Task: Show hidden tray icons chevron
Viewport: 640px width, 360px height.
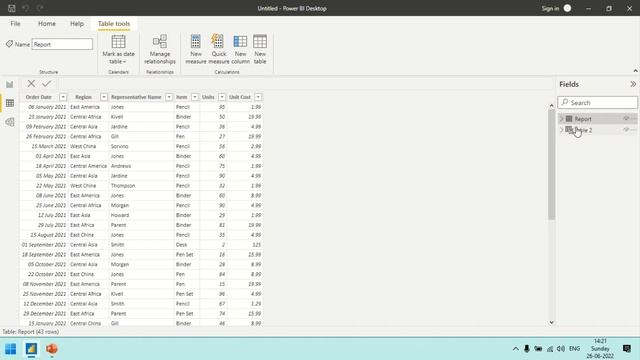Action: 516,349
